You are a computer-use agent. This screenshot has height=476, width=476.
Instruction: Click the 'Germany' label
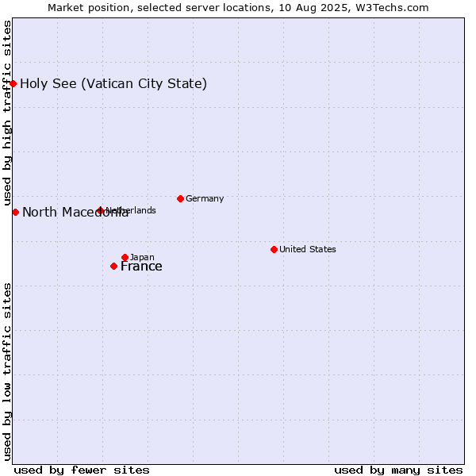(205, 198)
